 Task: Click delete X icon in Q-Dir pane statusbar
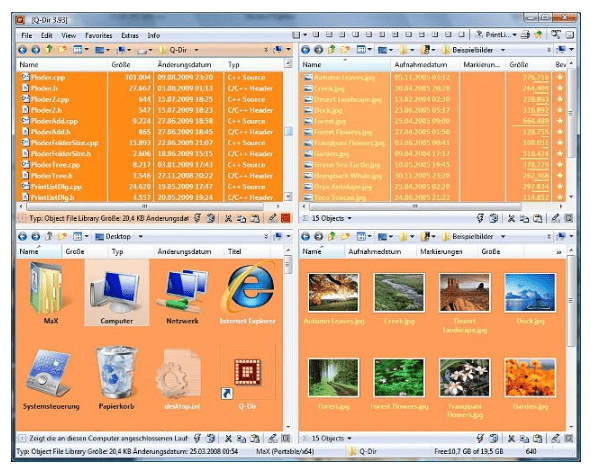pyautogui.click(x=228, y=218)
